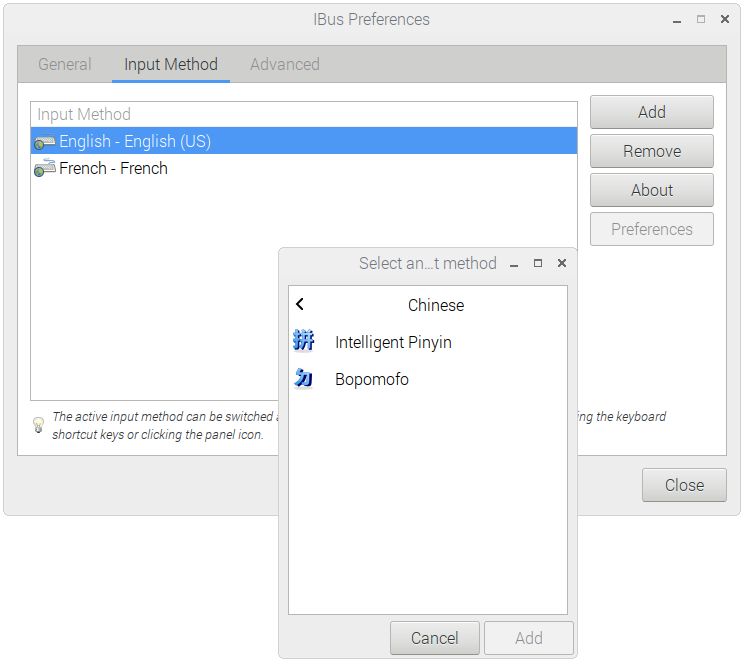Choose Intelligent Pinyin

click(x=428, y=342)
